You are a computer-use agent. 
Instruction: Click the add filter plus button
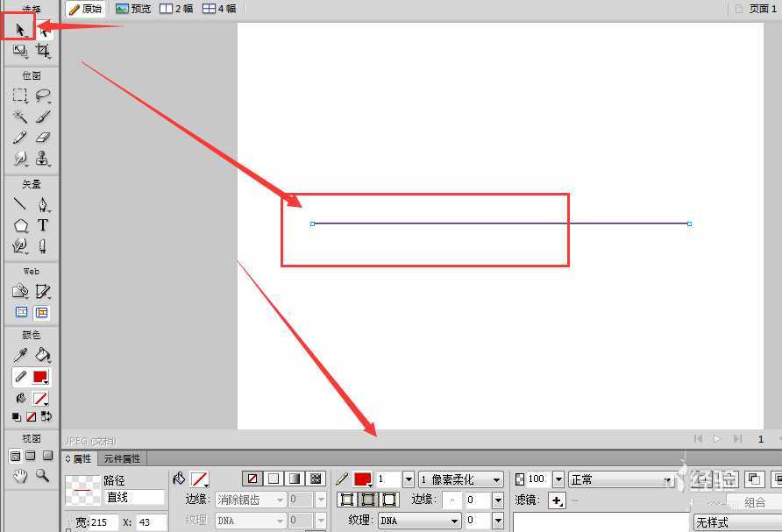point(557,500)
